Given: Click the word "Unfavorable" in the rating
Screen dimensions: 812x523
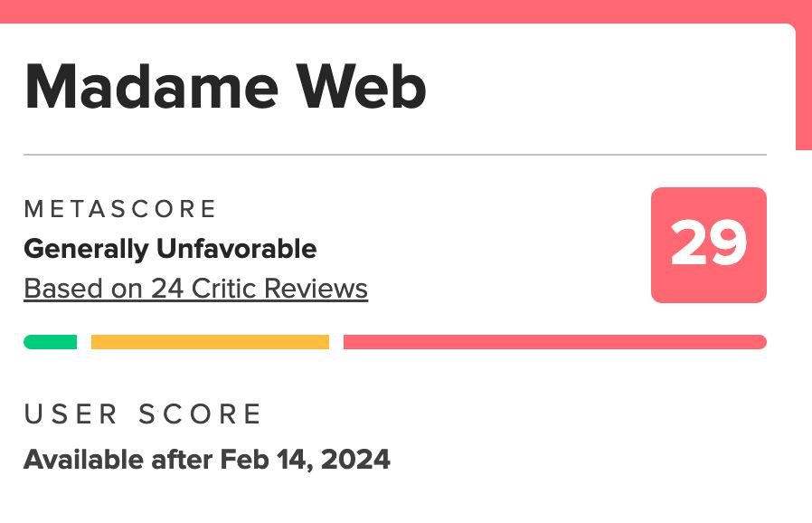Looking at the screenshot, I should (237, 248).
